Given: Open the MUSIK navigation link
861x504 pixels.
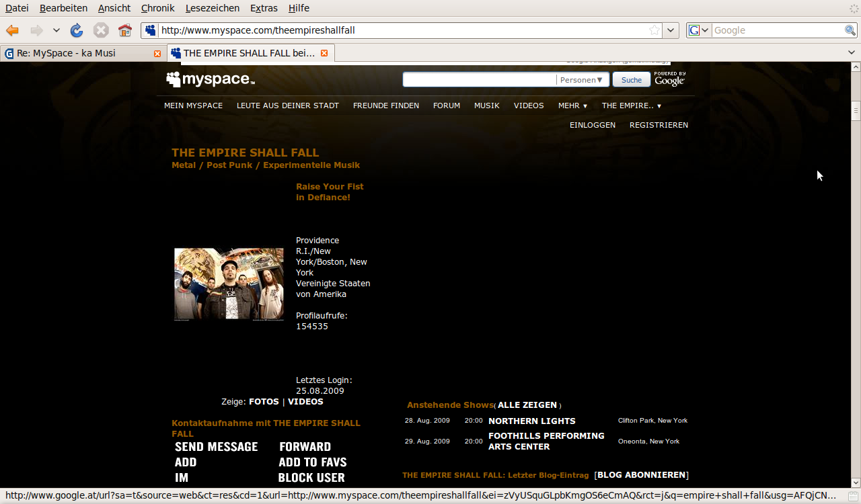Looking at the screenshot, I should [487, 106].
